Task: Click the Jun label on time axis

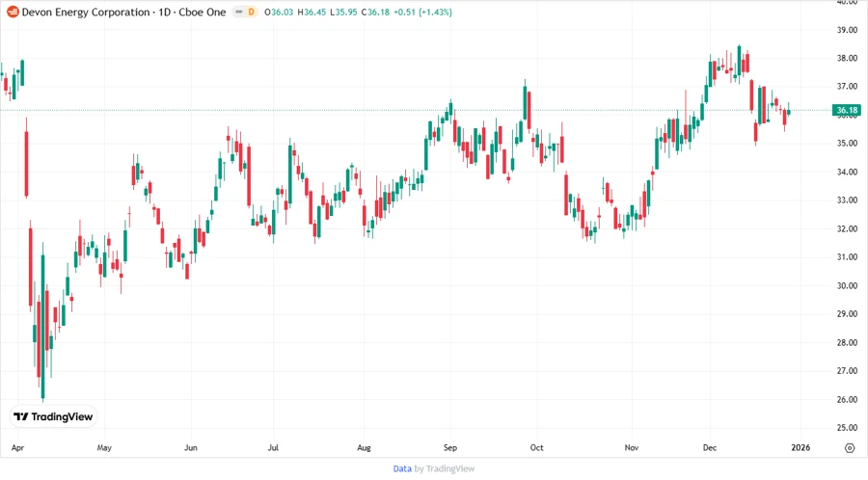Action: pos(190,448)
